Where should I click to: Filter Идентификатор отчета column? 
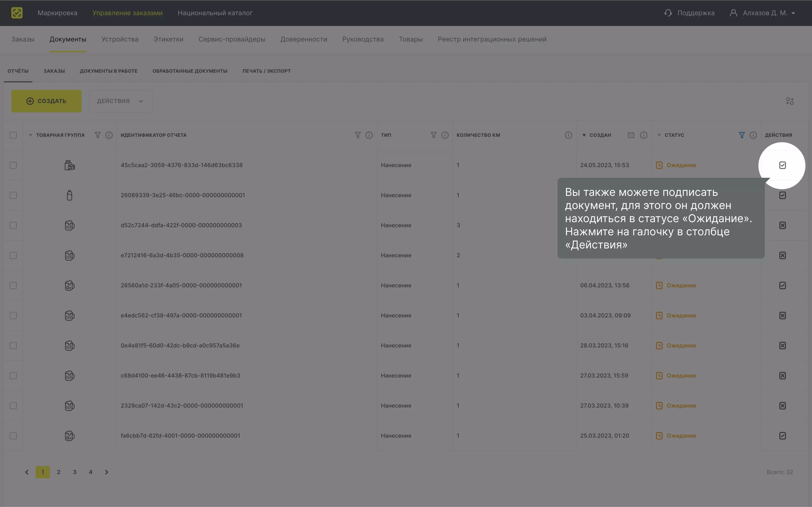pos(358,135)
